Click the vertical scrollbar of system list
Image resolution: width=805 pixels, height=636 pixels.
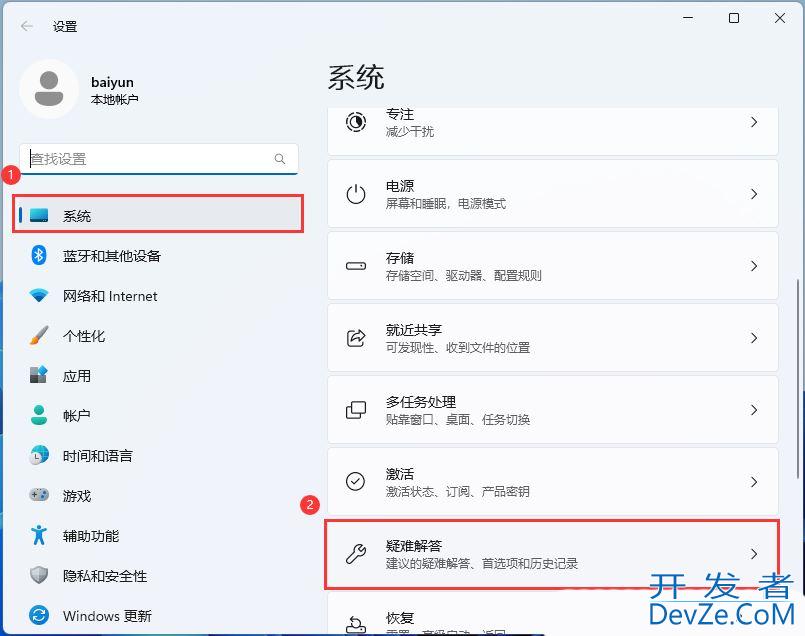coord(797,378)
